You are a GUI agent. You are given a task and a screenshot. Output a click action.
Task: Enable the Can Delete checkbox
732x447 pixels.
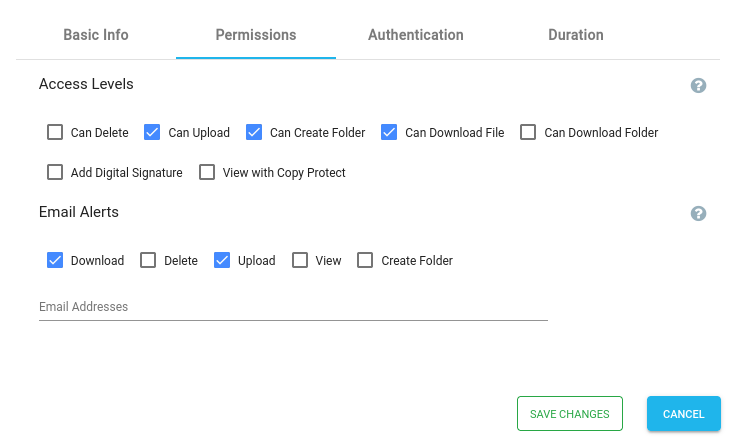[x=55, y=132]
